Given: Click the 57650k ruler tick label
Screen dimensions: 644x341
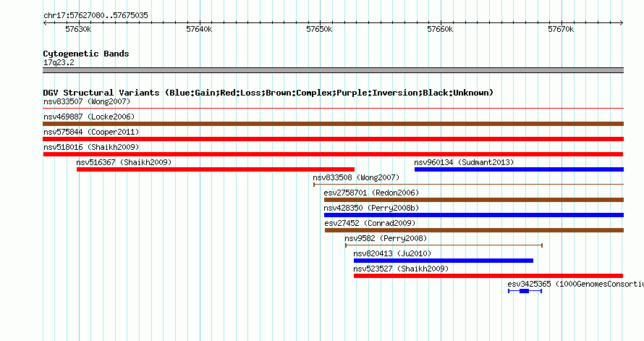Looking at the screenshot, I should [320, 29].
